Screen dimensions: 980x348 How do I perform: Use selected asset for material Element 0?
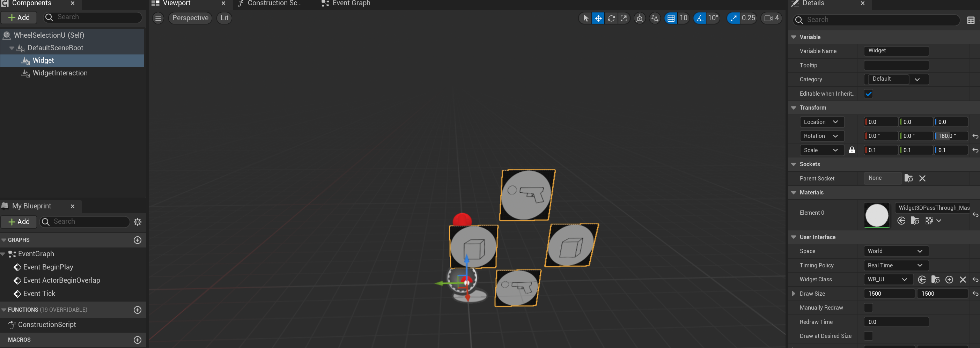pos(901,221)
